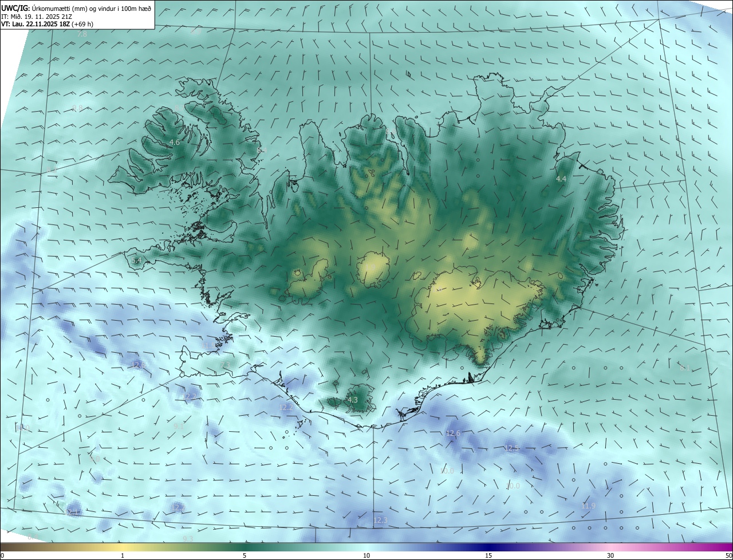Click the 5.4 value on Snæfellsnes peninsula

pyautogui.click(x=136, y=261)
